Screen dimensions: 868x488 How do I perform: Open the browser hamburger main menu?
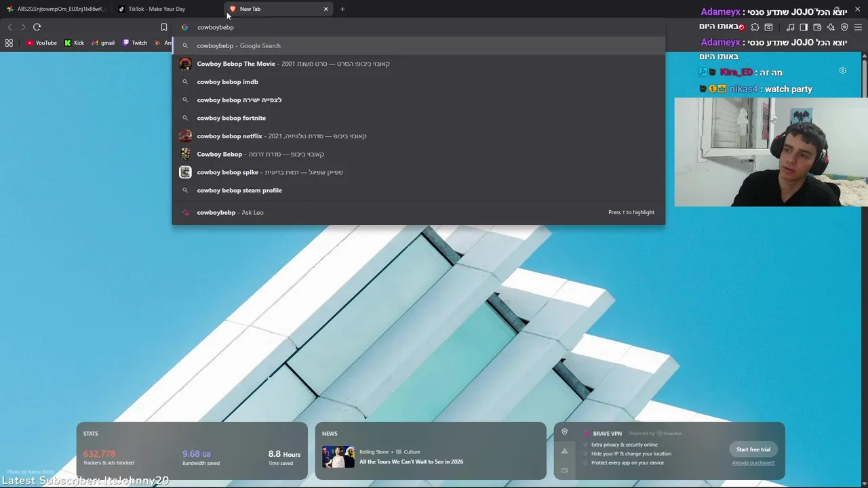click(858, 27)
